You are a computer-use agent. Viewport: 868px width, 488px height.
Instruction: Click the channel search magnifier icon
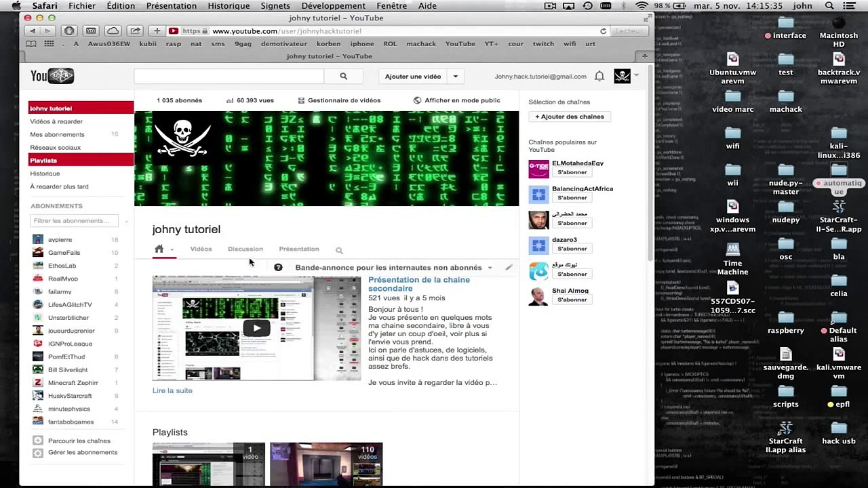pos(339,250)
